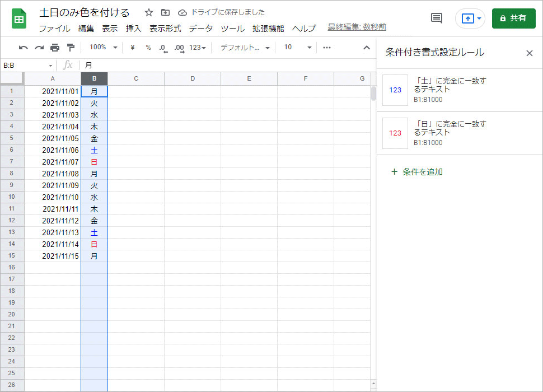Image resolution: width=543 pixels, height=392 pixels.
Task: Open the 123 number format dropdown
Action: [198, 48]
